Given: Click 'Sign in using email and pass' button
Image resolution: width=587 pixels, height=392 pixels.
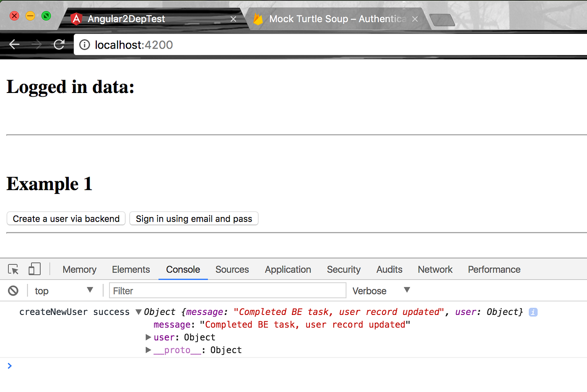Looking at the screenshot, I should click(194, 219).
